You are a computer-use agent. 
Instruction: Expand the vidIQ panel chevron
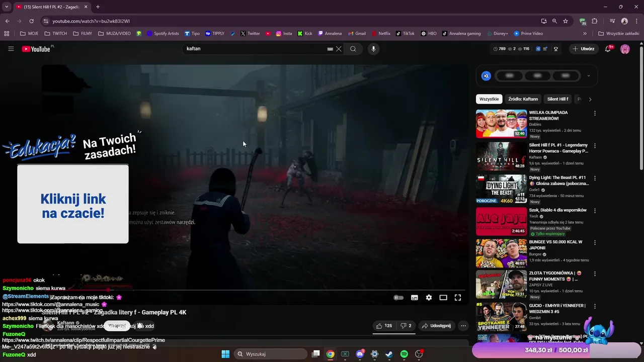[588, 76]
